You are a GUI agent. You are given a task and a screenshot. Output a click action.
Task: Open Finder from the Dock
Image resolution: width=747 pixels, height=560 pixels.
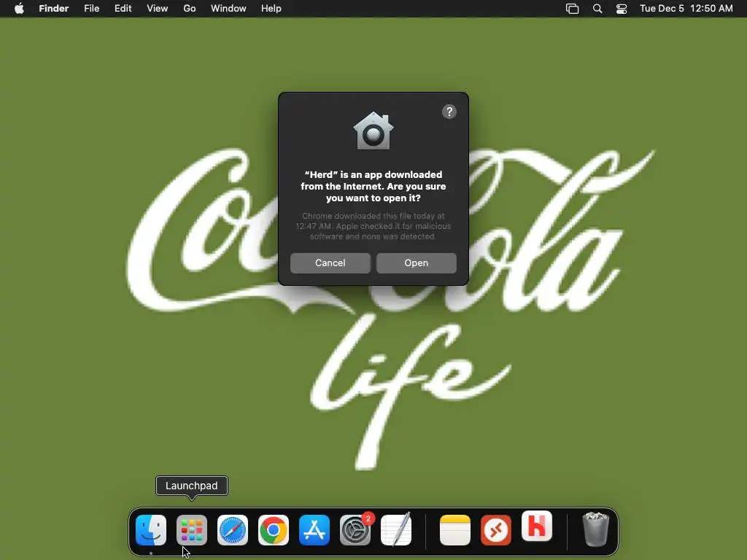151,530
